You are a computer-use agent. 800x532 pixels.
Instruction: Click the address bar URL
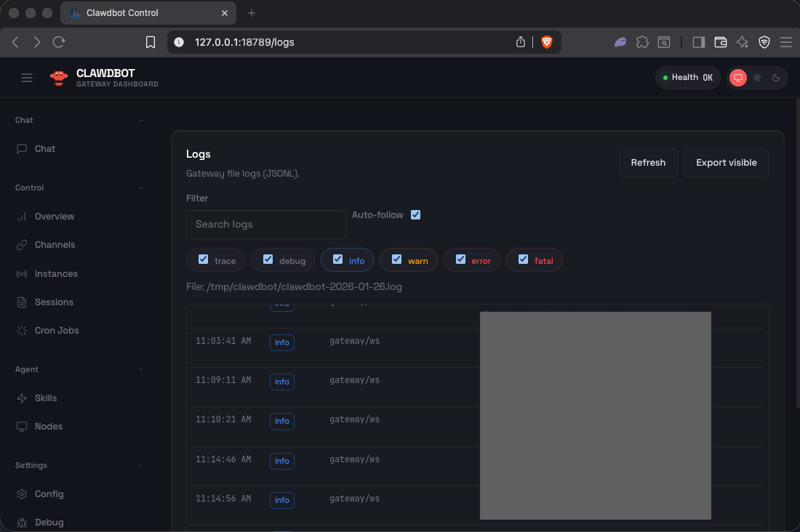(x=244, y=42)
